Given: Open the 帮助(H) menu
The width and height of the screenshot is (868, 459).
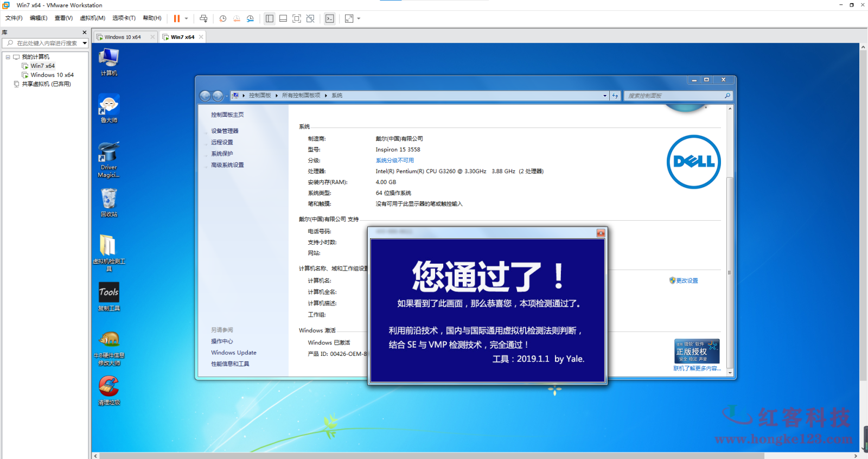Looking at the screenshot, I should (x=152, y=18).
